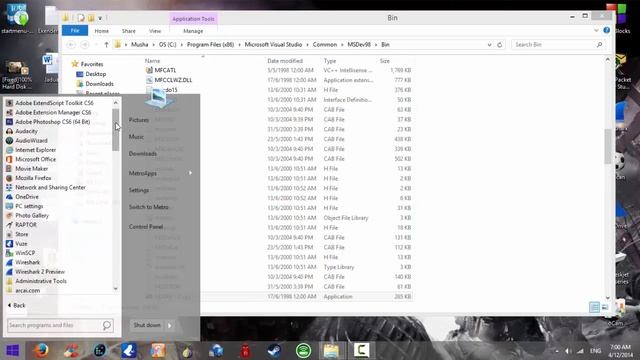The width and height of the screenshot is (640, 360).
Task: Click the volume icon in system tray
Action: (x=568, y=351)
